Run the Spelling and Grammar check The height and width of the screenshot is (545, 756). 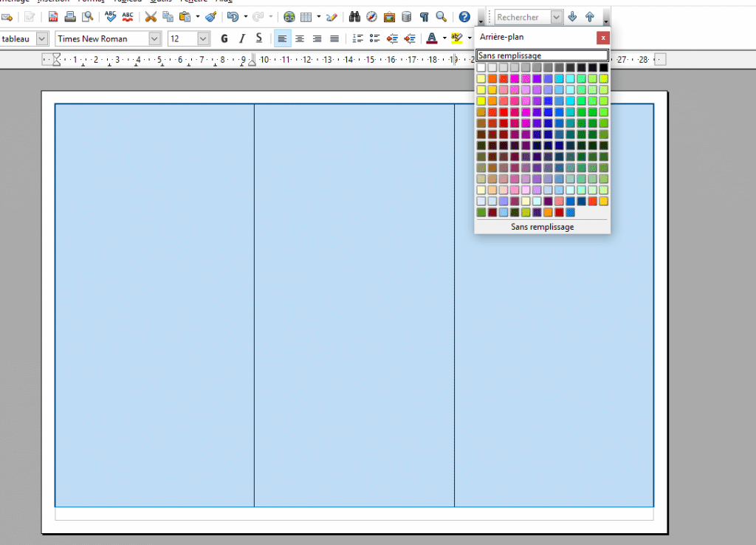(111, 18)
